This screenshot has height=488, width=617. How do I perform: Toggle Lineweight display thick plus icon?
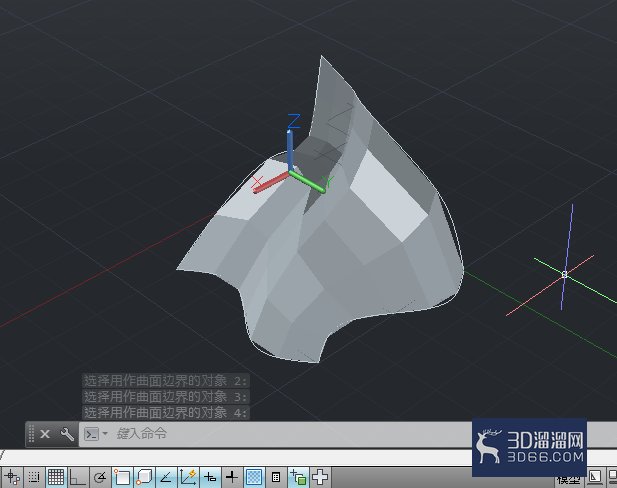(x=232, y=477)
